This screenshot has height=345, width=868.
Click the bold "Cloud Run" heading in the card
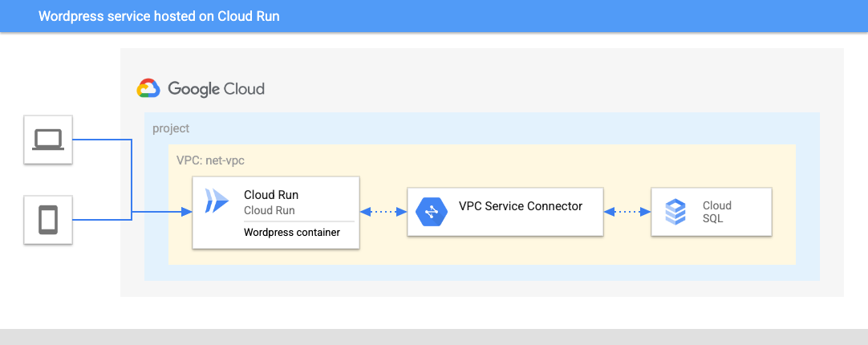coord(271,195)
